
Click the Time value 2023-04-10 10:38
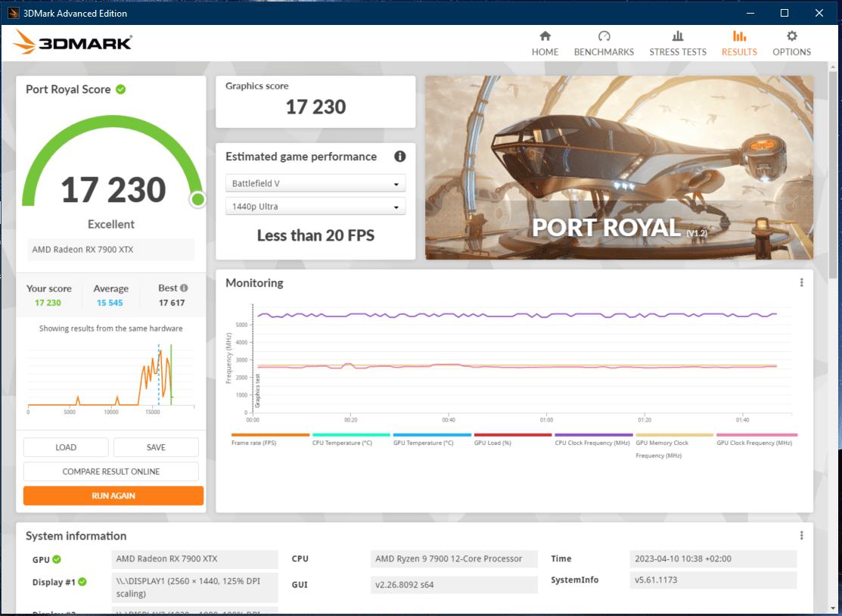713,559
